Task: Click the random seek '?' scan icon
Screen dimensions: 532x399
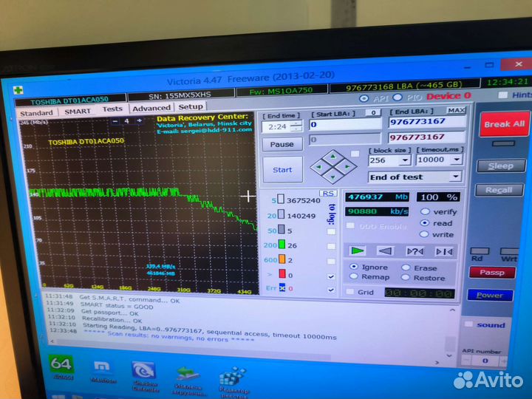Action: click(x=415, y=251)
